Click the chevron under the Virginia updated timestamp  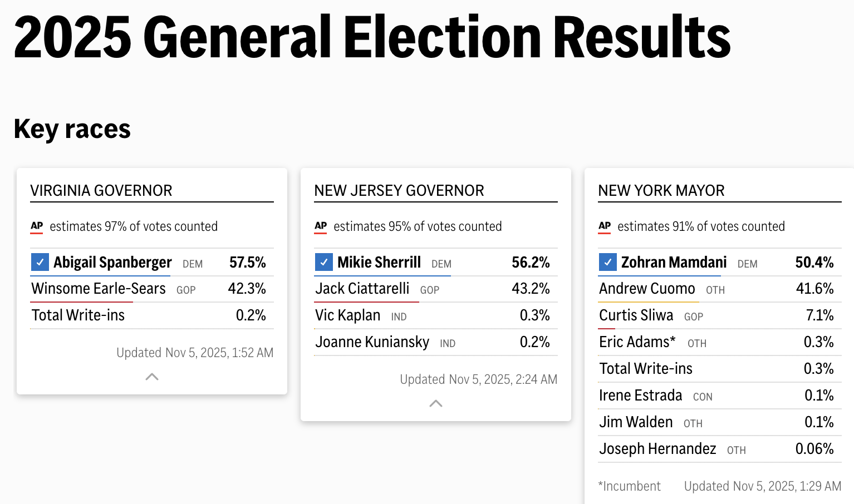coord(151,377)
